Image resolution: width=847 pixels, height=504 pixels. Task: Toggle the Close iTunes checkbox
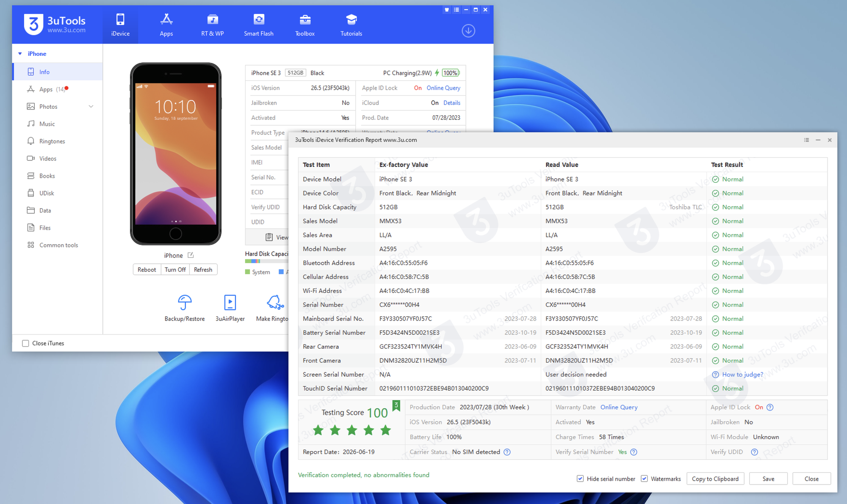pos(25,343)
